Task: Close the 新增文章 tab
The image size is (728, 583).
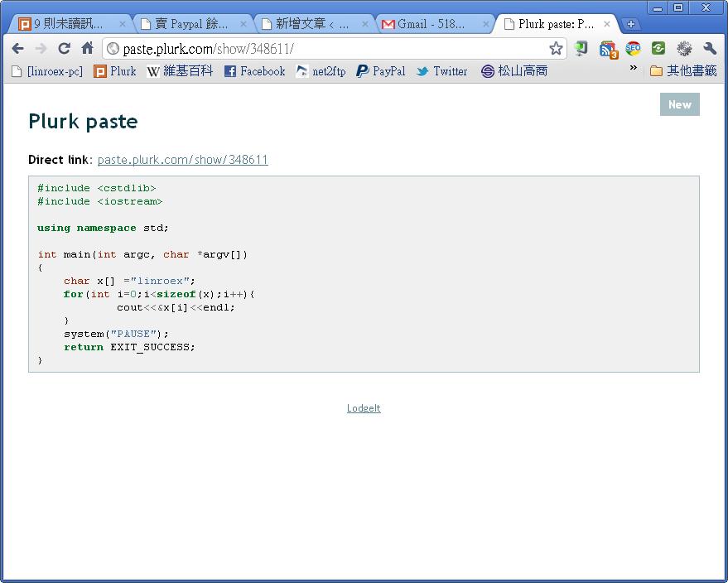Action: (x=365, y=24)
